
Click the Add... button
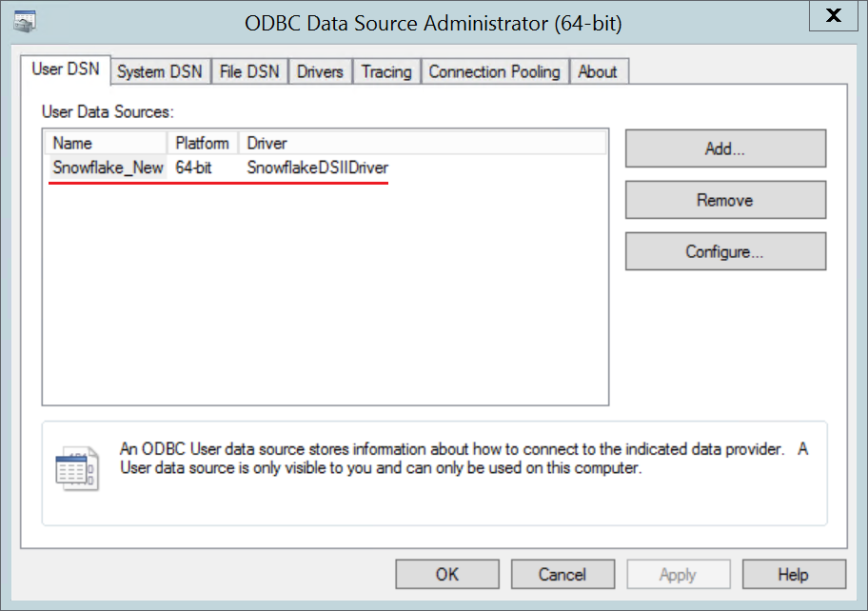tap(725, 148)
